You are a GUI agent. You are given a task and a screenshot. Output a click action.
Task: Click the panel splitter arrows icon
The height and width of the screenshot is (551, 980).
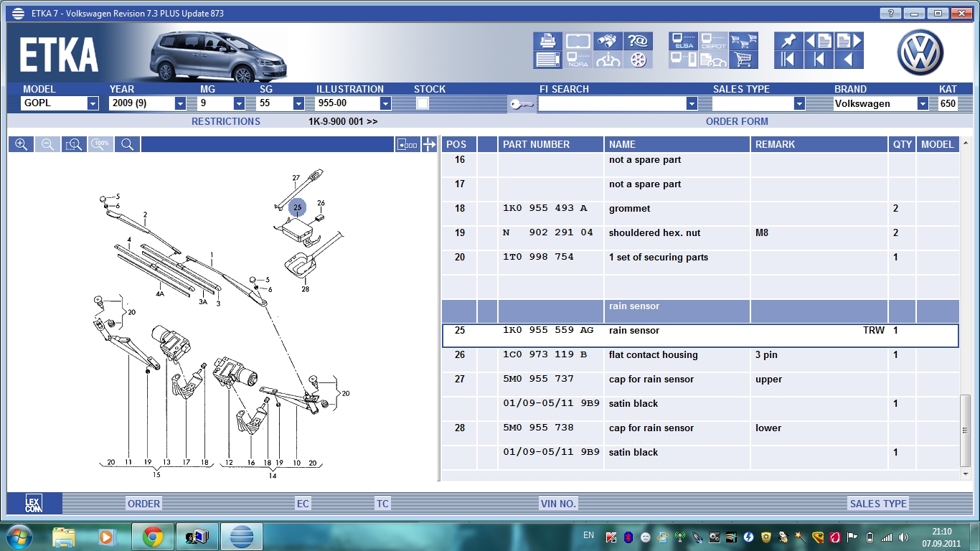click(x=429, y=144)
